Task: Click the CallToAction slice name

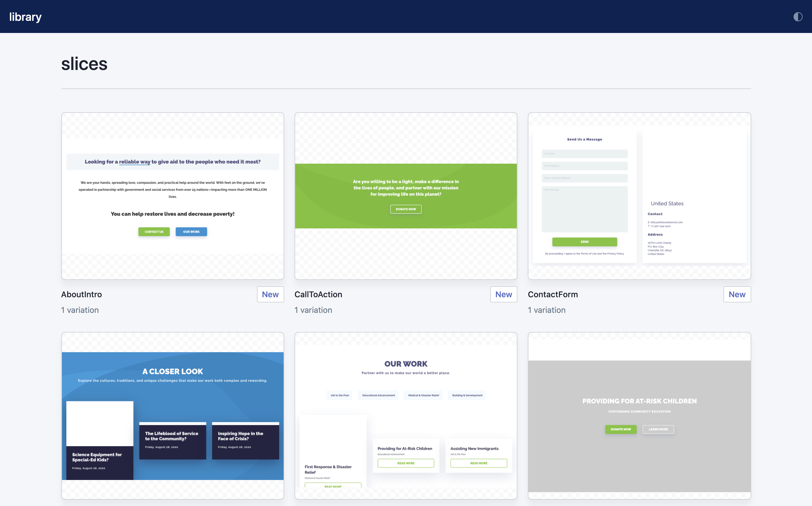Action: pyautogui.click(x=318, y=295)
